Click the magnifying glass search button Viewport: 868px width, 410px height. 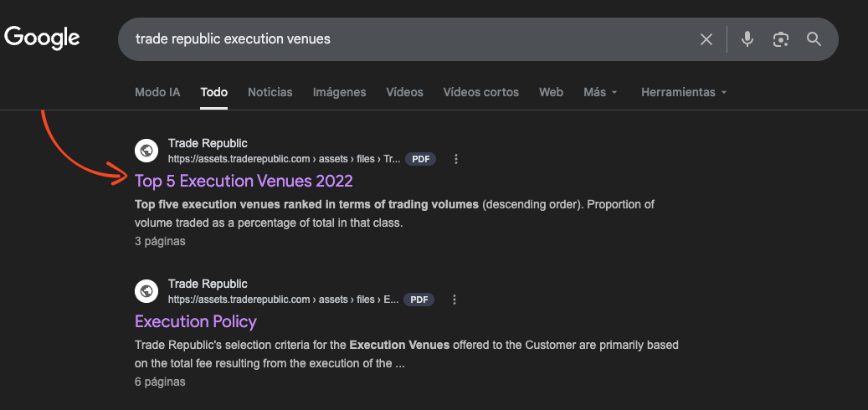[x=814, y=39]
